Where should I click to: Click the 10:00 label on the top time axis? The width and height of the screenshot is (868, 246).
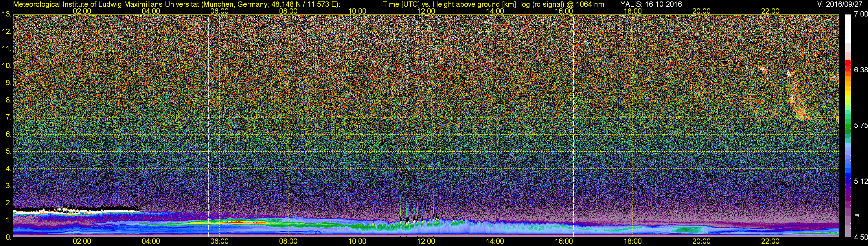pyautogui.click(x=357, y=11)
